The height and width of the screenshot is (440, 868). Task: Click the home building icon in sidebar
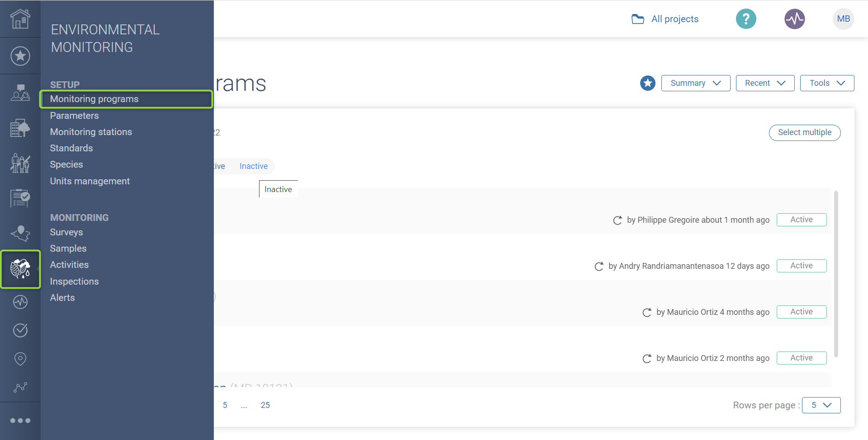pyautogui.click(x=20, y=19)
